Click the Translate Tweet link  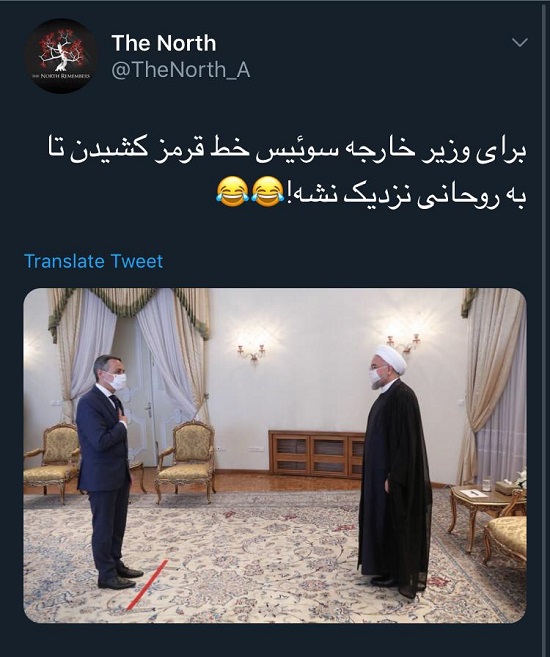(x=93, y=261)
